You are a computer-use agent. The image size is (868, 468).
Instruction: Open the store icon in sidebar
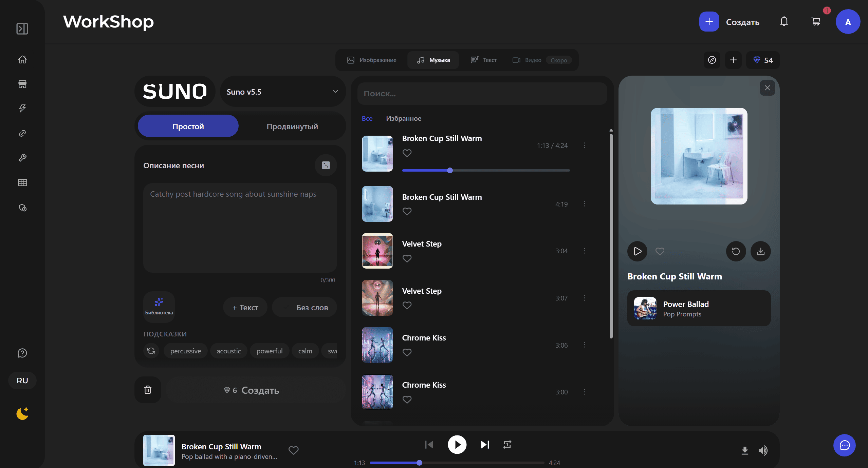[x=22, y=84]
